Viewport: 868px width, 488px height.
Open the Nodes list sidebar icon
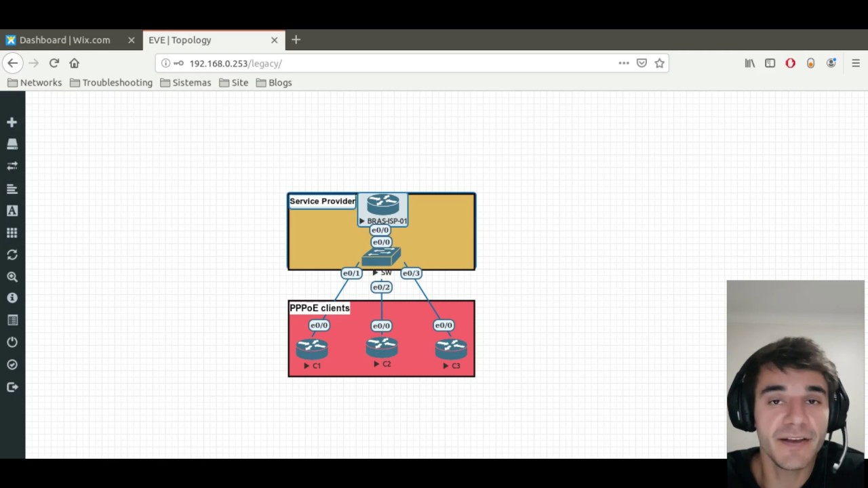[12, 144]
